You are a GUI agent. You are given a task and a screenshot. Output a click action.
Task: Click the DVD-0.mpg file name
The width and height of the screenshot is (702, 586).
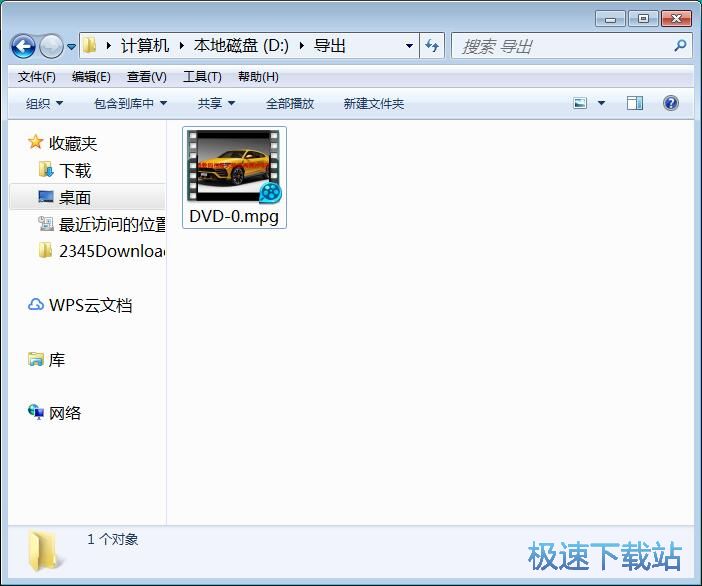234,217
